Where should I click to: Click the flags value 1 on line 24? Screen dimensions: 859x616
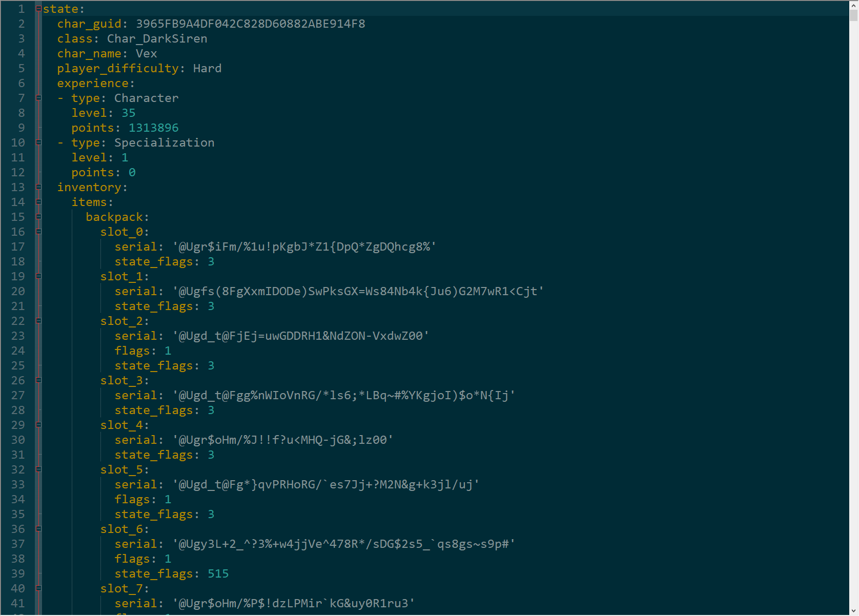pos(168,351)
